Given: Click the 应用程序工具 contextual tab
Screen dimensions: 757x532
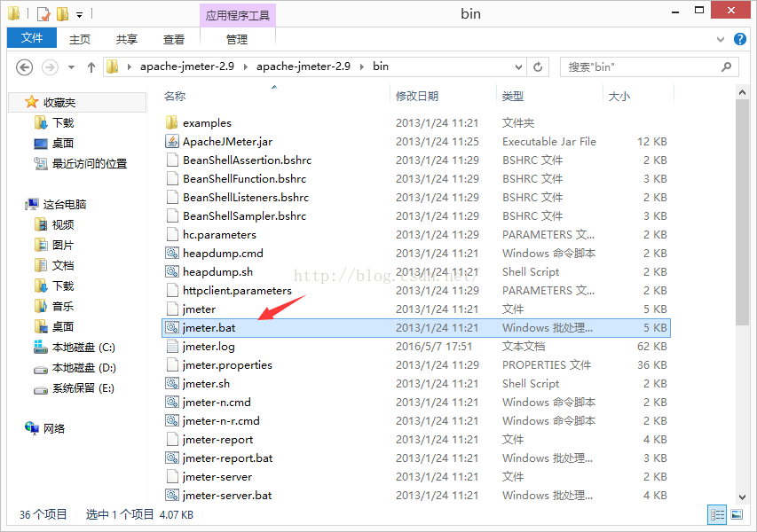Looking at the screenshot, I should point(238,15).
